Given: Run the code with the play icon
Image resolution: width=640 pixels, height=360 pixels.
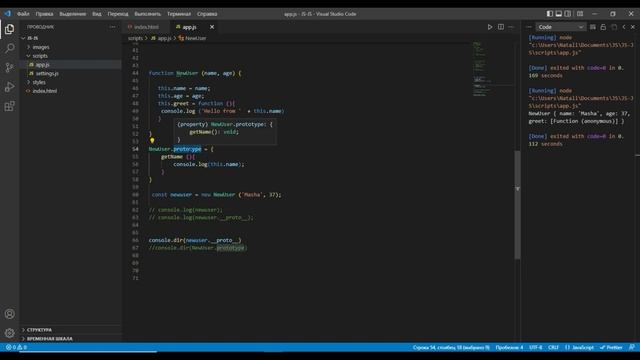Looking at the screenshot, I should (x=490, y=27).
